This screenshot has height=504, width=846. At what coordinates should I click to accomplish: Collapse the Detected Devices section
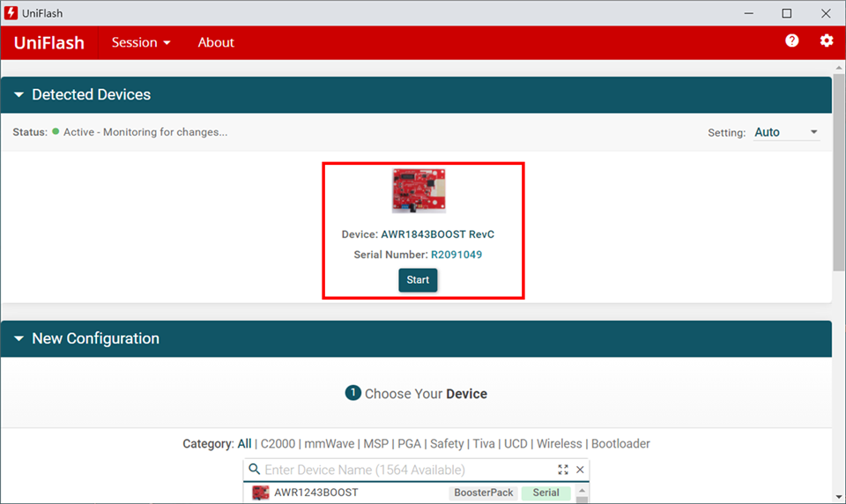pos(19,94)
